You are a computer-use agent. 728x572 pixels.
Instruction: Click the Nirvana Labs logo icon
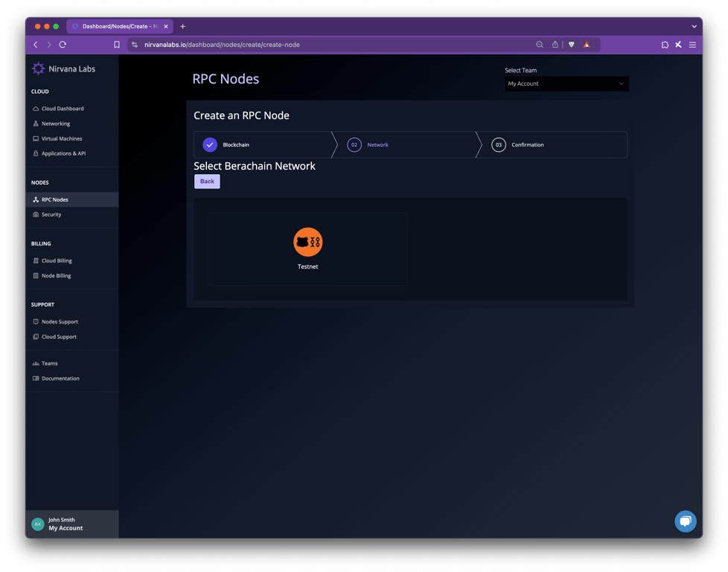38,69
